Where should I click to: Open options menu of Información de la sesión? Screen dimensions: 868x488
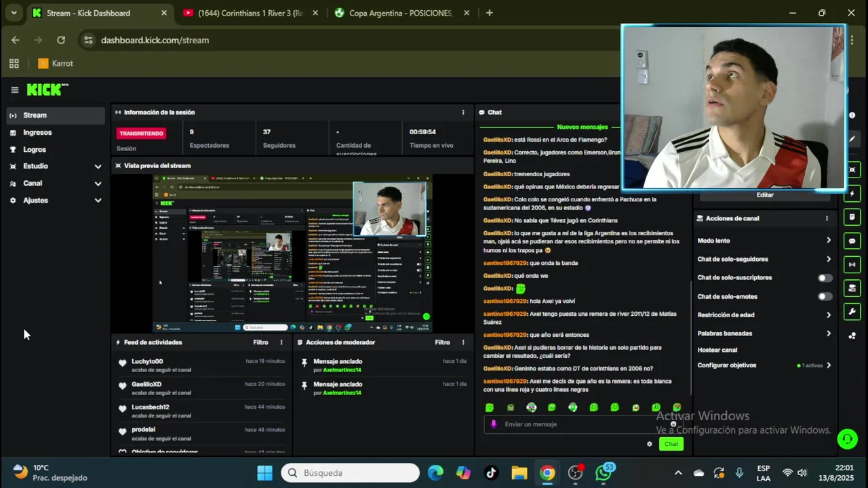pyautogui.click(x=463, y=113)
